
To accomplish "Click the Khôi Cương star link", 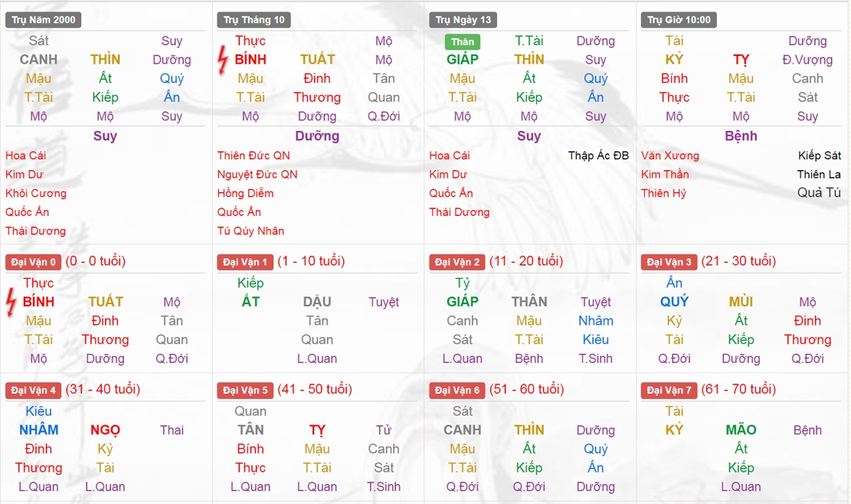I will [x=36, y=193].
